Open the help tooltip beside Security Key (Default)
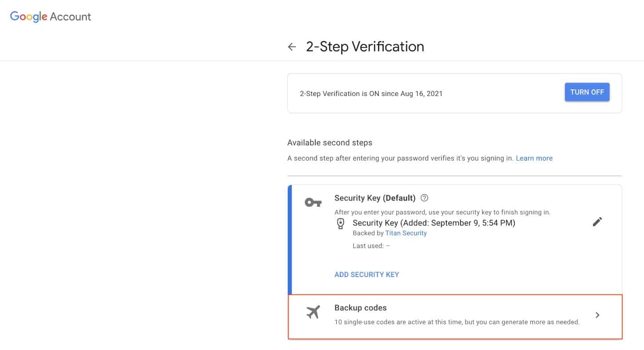Image resolution: width=644 pixels, height=350 pixels. click(x=424, y=198)
